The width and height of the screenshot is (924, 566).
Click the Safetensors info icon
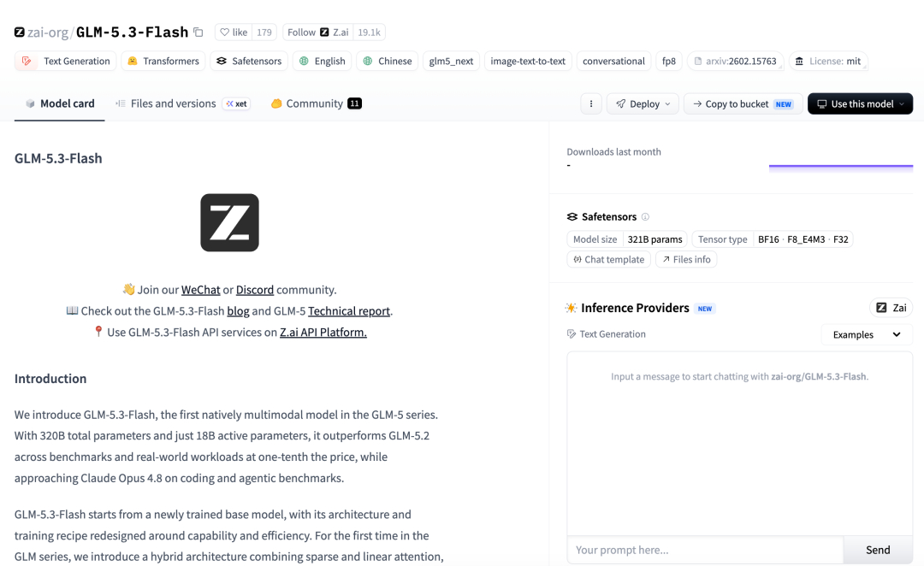645,217
